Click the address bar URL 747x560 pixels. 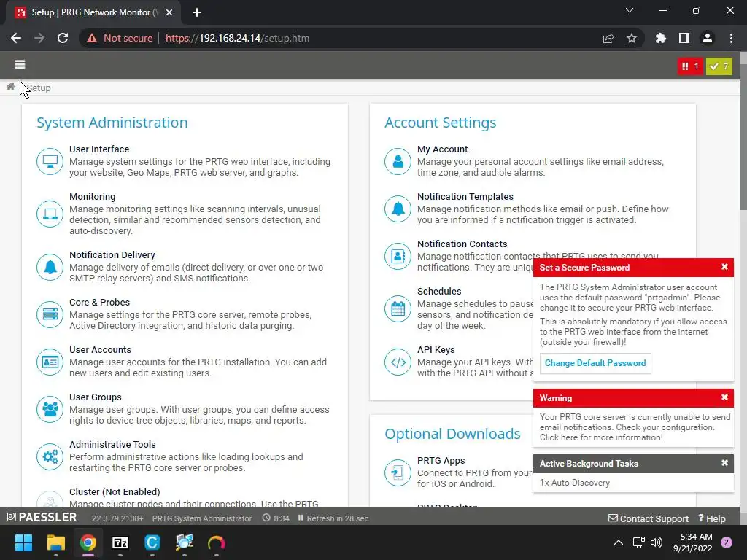238,38
